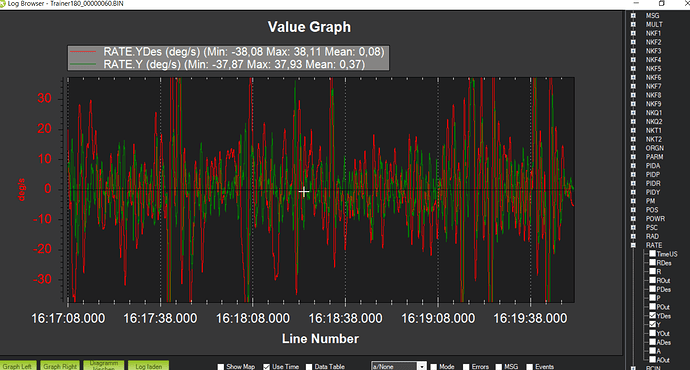Expand the NKF6 tree node
This screenshot has width=690, height=370.
pyautogui.click(x=633, y=77)
